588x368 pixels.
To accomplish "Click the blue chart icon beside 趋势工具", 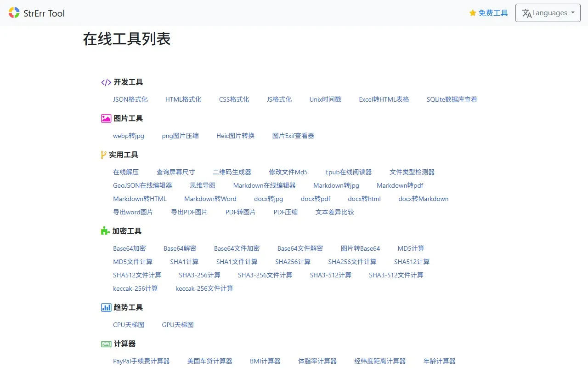I will click(x=106, y=308).
